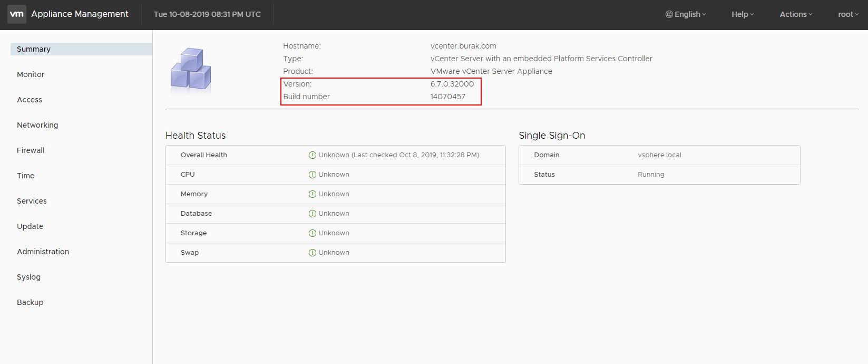The image size is (868, 364).
Task: Open the root user menu
Action: coord(848,14)
